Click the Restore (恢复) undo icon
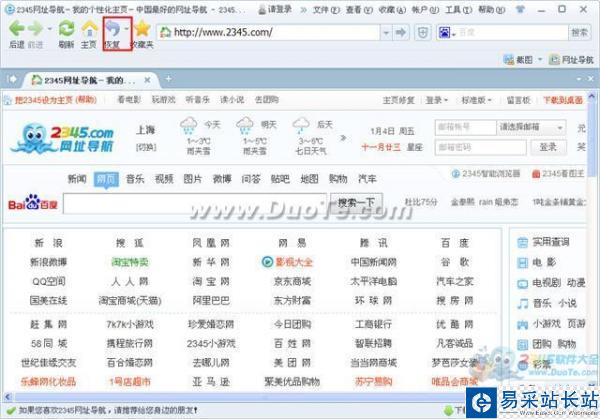 coord(113,29)
